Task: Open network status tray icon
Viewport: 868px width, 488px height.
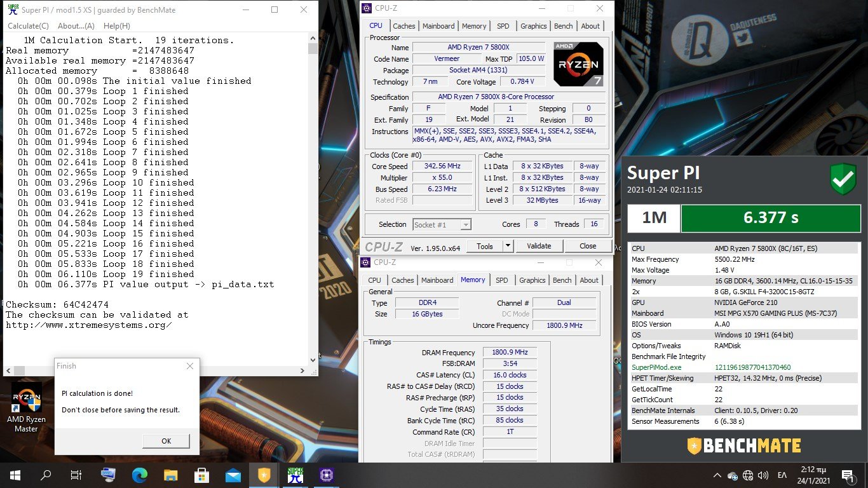Action: pos(748,475)
